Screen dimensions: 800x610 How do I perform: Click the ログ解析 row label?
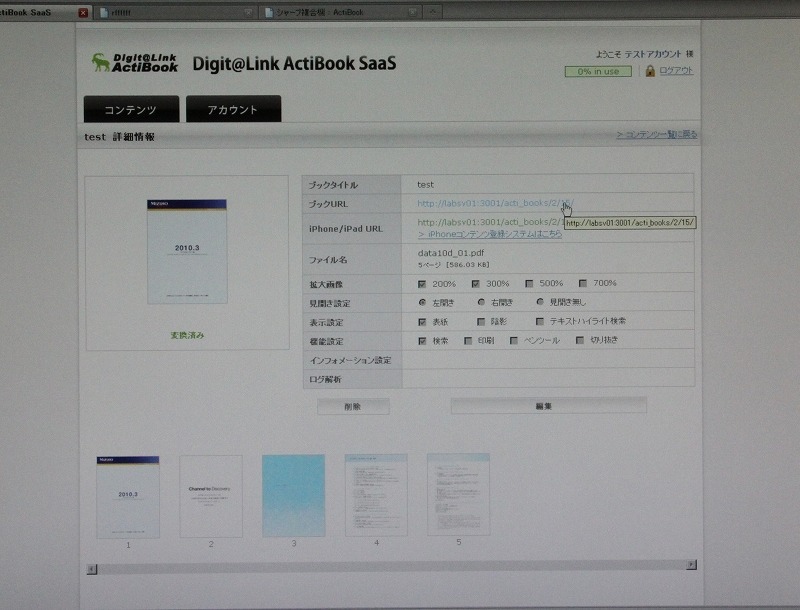click(x=325, y=379)
